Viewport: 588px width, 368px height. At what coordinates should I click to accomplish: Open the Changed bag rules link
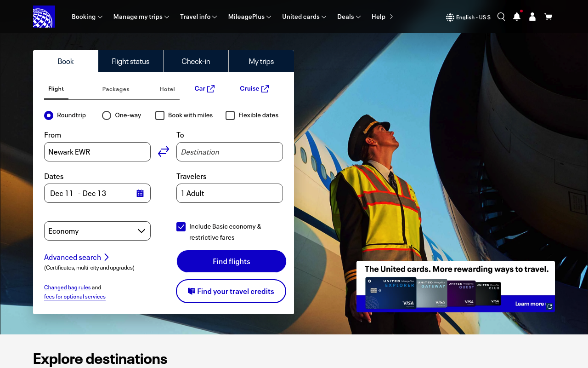click(68, 287)
